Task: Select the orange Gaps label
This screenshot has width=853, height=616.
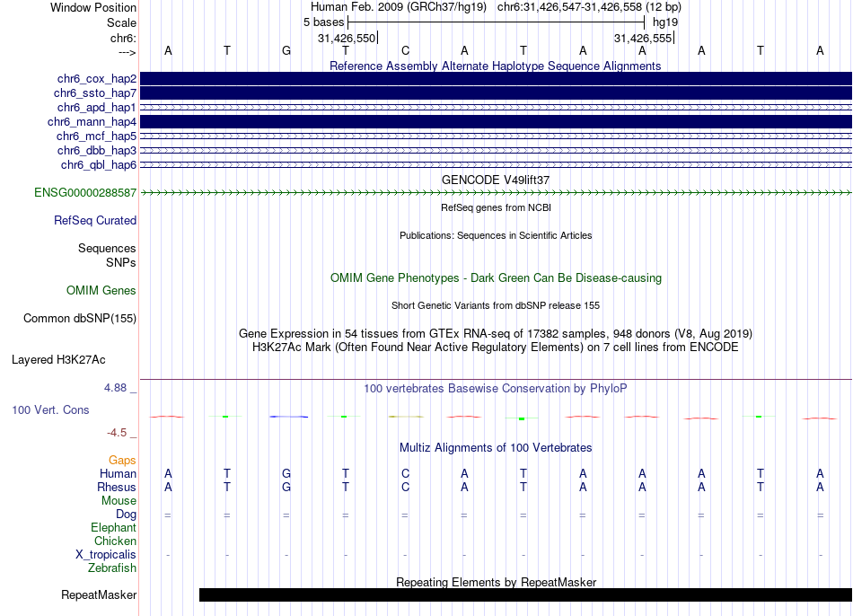Action: 122,461
